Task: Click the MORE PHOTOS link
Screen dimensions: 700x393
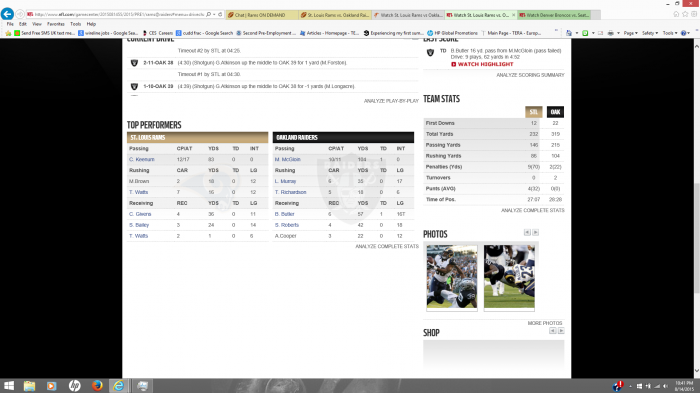Action: coord(545,323)
